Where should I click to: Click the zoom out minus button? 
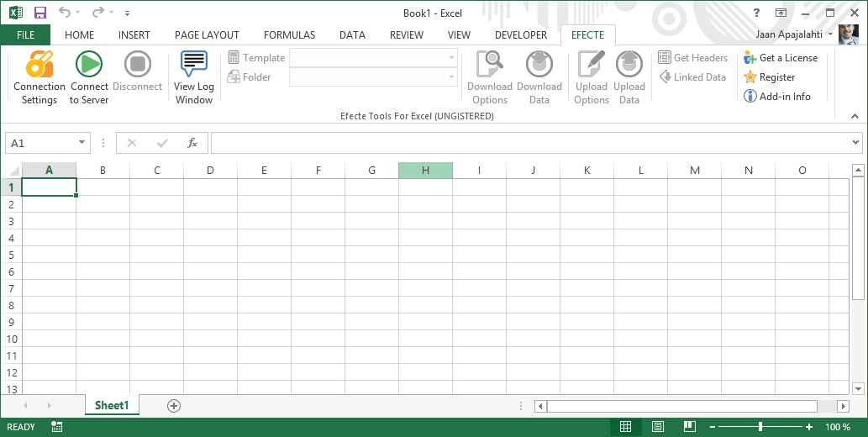(x=713, y=427)
